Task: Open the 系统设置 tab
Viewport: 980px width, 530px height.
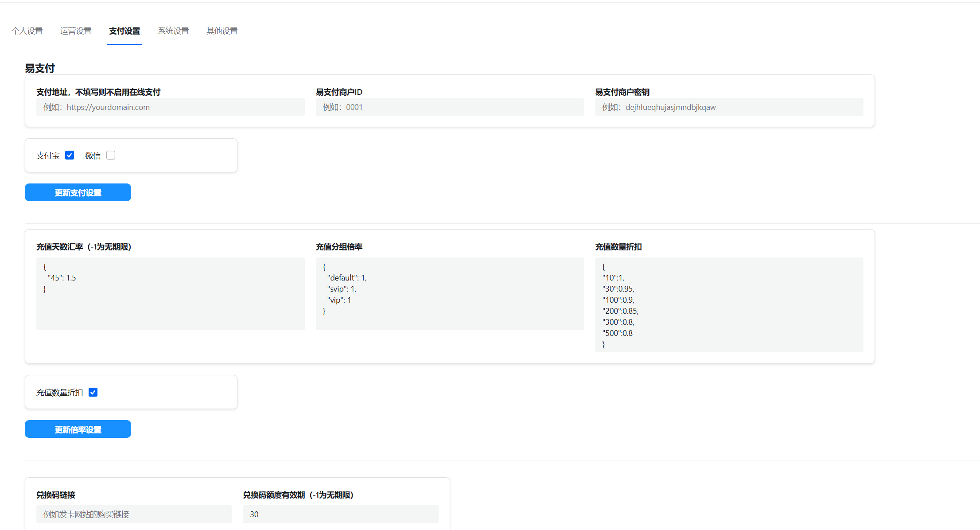Action: click(173, 31)
